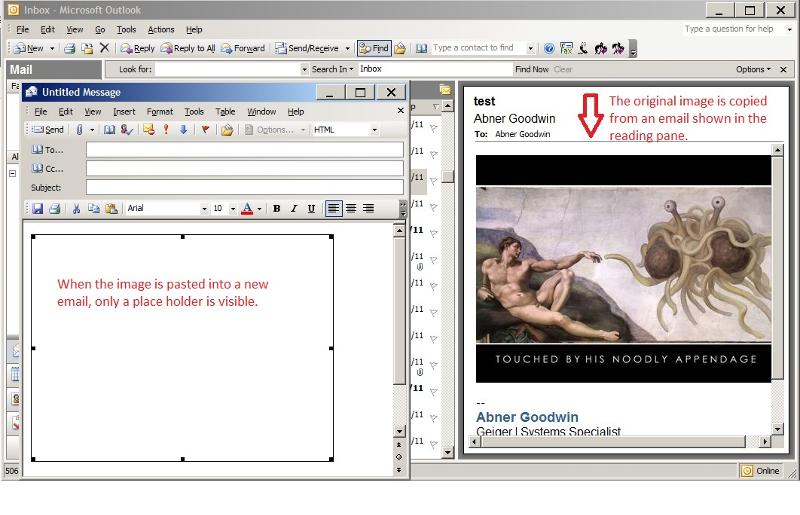The image size is (800, 515).
Task: Click the Create Rule folder icon in message
Action: coord(227,130)
